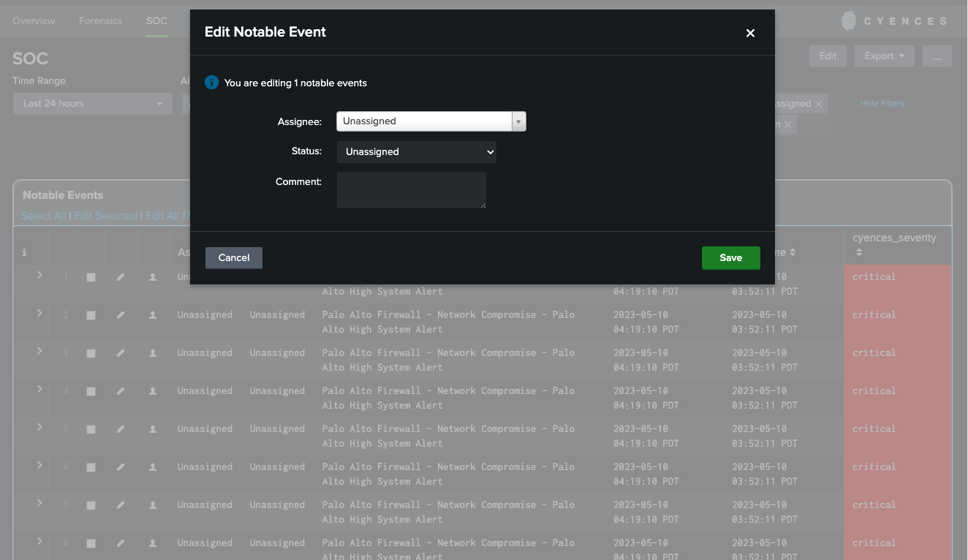968x560 pixels.
Task: Click inside the Comment text area
Action: pyautogui.click(x=412, y=190)
